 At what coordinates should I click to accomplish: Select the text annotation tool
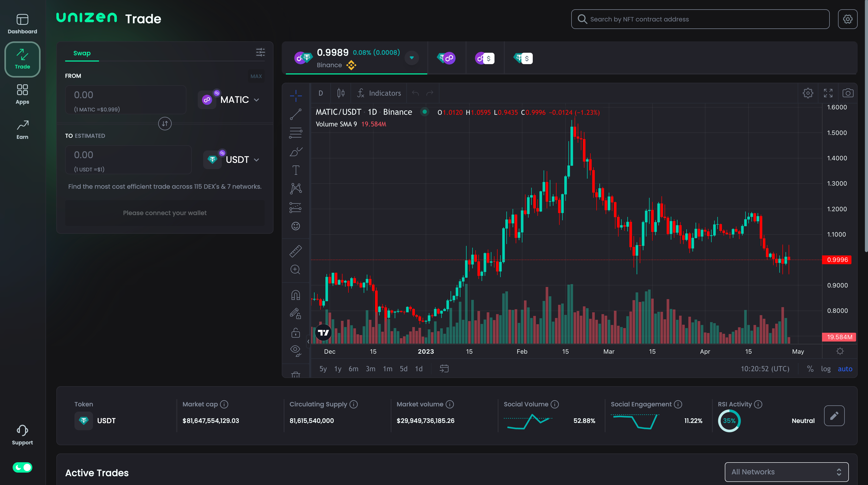coord(295,170)
